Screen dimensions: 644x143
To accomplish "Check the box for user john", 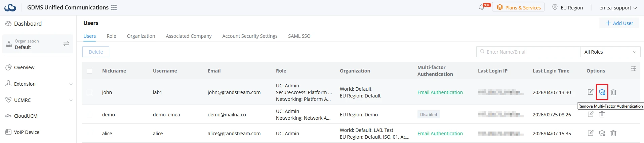I will pyautogui.click(x=89, y=92).
